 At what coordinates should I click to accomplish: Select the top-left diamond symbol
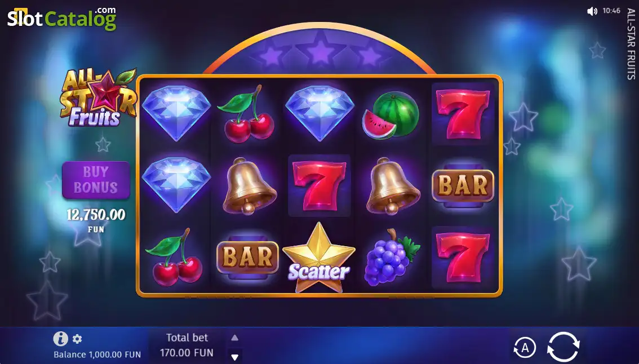(176, 113)
